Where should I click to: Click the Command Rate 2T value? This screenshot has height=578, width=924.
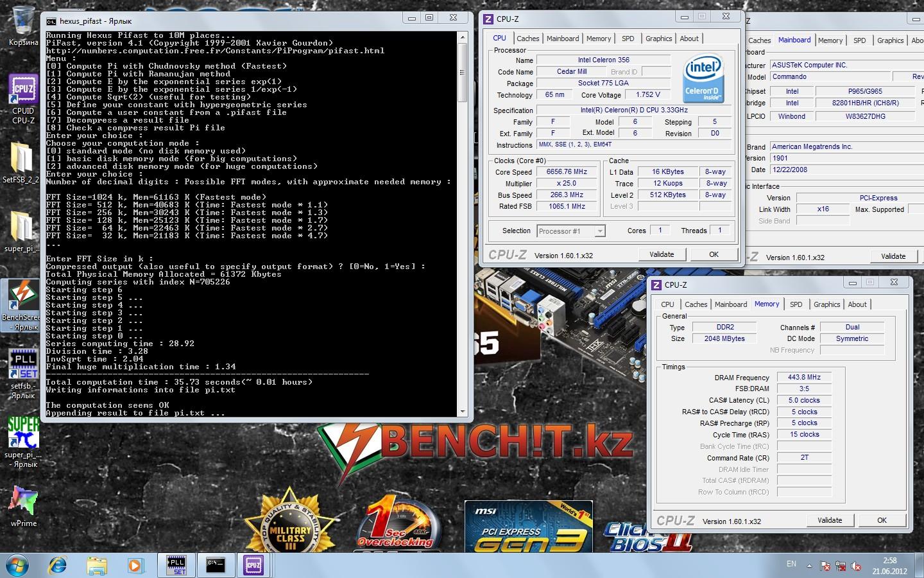(x=804, y=458)
